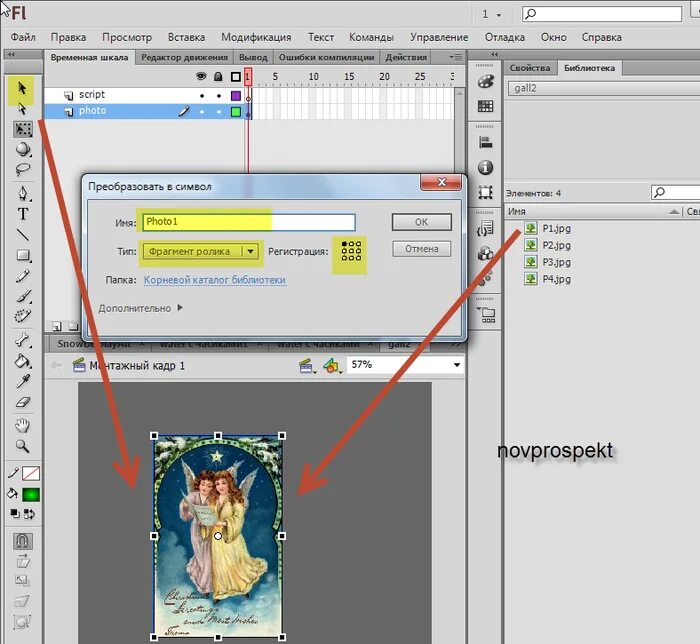The image size is (700, 644).
Task: Collapse the tools panel double arrows
Action: 12,54
